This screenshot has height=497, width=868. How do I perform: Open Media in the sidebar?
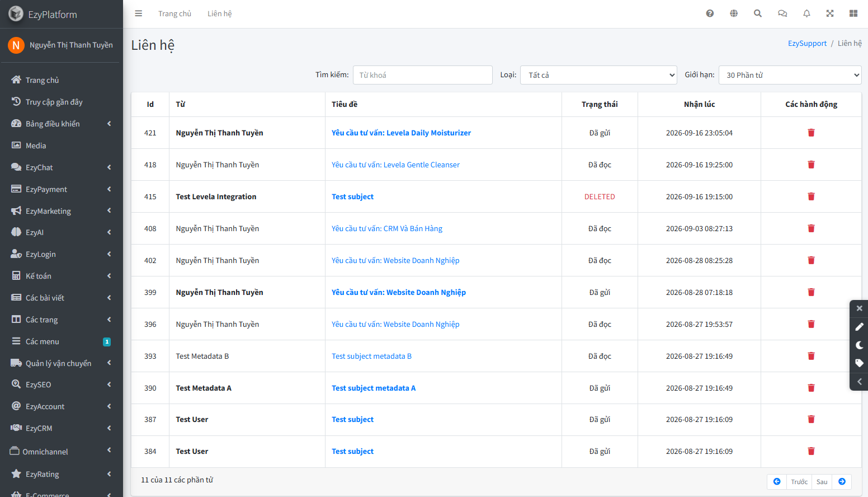coord(62,146)
